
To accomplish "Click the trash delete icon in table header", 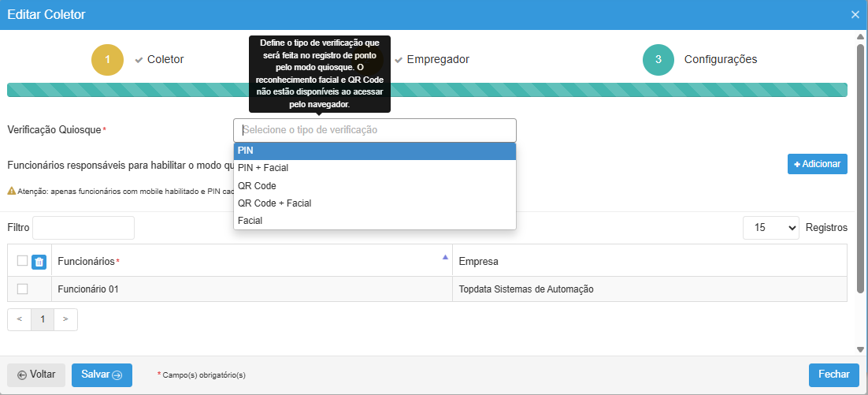I will pyautogui.click(x=39, y=262).
